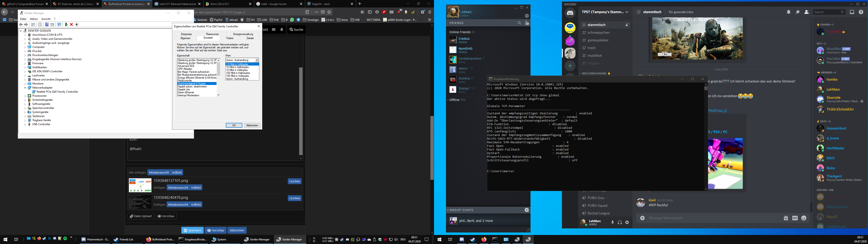The width and height of the screenshot is (868, 244).
Task: Expand the Prozessoren tree node
Action: 25,96
